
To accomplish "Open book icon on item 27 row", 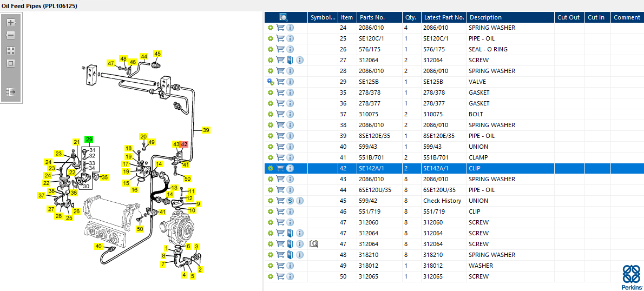I will pyautogui.click(x=290, y=60).
